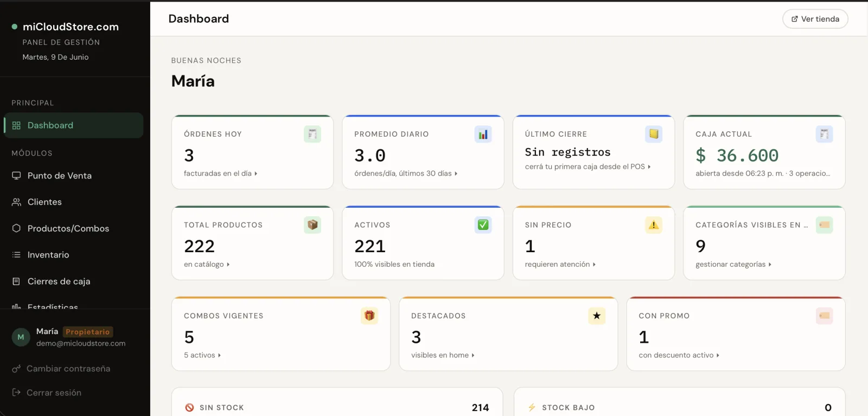Click the Stock Bajo card header
868x416 pixels.
pos(679,407)
